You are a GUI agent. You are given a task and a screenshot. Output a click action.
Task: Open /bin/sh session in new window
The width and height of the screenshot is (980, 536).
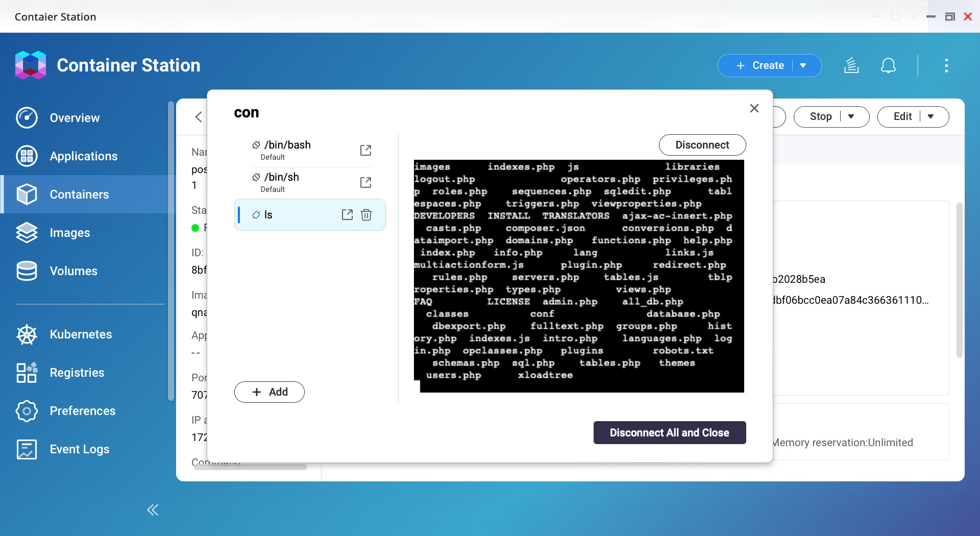pos(365,182)
